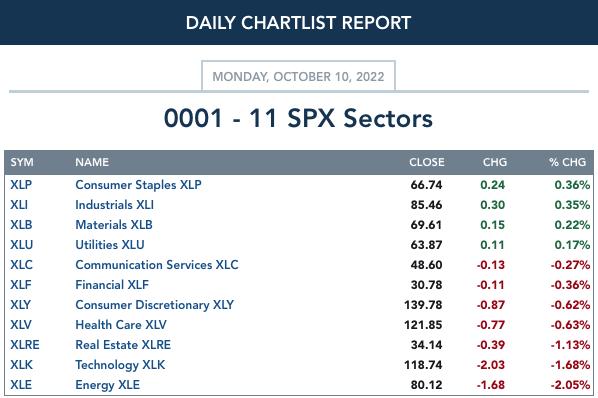
Task: Select Technology XLK name link
Action: point(120,365)
